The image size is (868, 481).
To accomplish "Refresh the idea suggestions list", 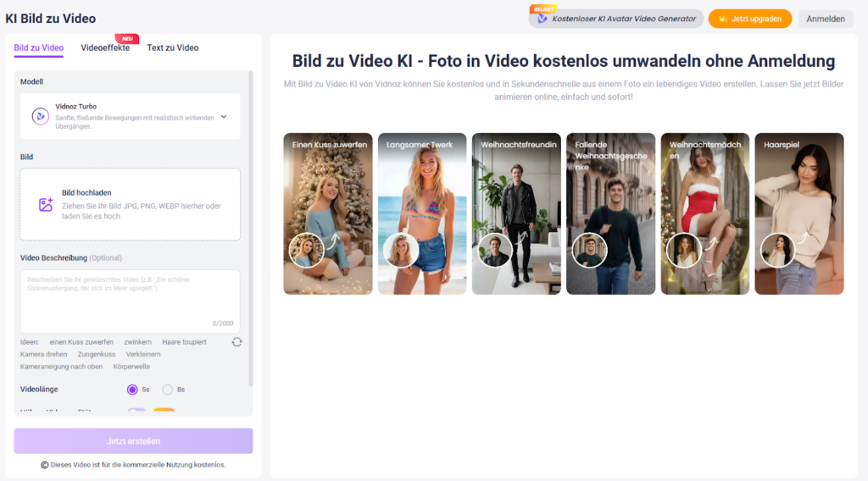I will point(236,341).
